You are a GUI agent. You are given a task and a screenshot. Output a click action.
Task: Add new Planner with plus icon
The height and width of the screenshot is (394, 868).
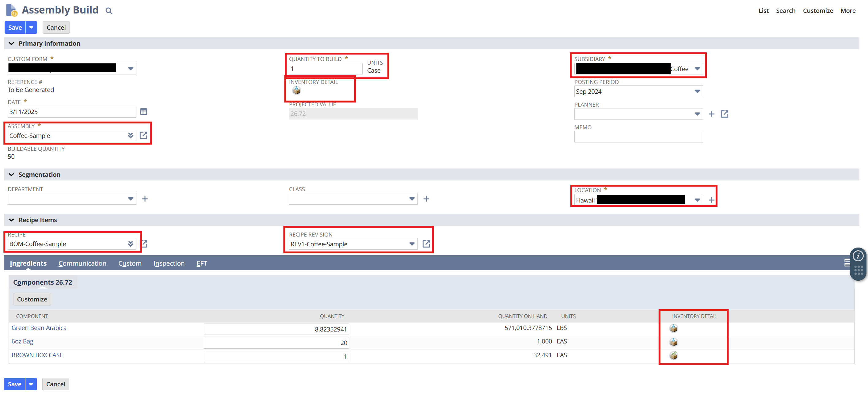pyautogui.click(x=711, y=114)
